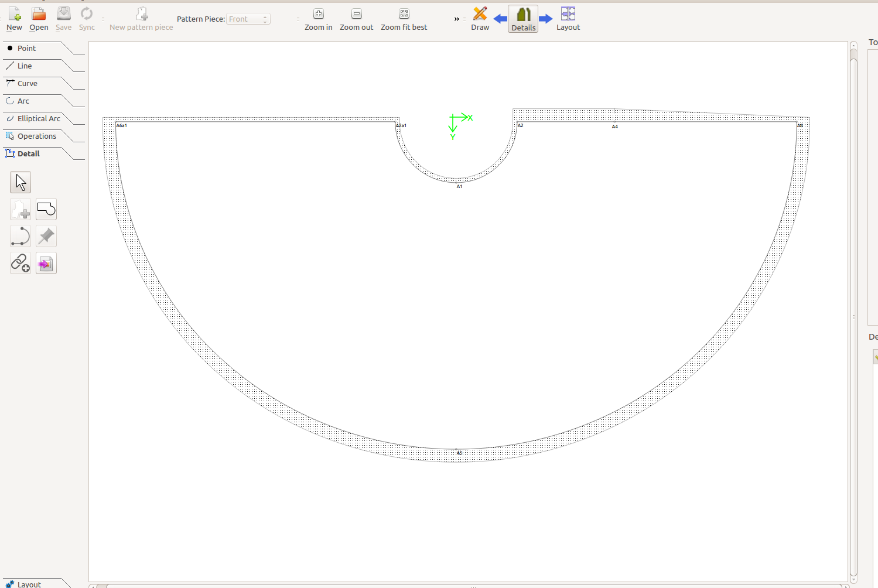This screenshot has width=878, height=588.
Task: Expand the Operations tools section
Action: 36,136
